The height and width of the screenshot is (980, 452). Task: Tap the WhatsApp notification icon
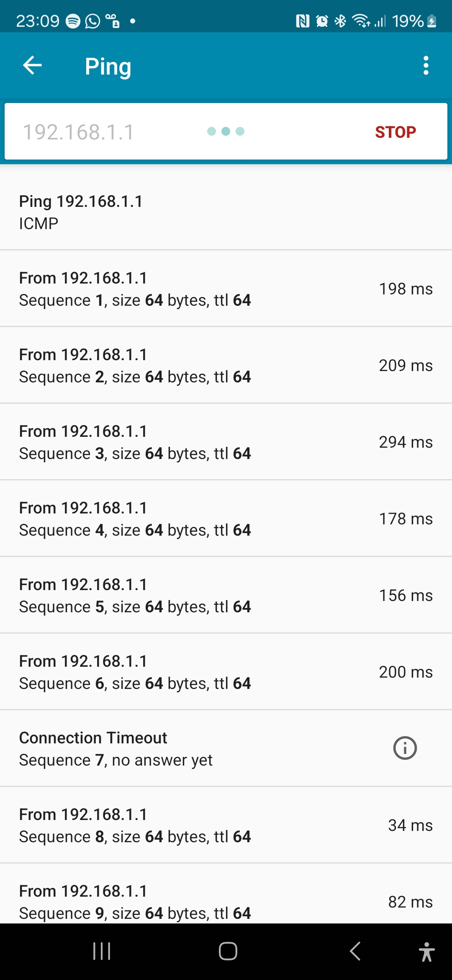click(x=92, y=21)
